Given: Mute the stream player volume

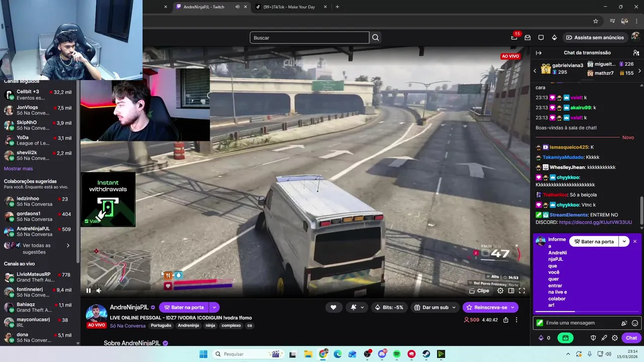Looking at the screenshot, I should (99, 290).
